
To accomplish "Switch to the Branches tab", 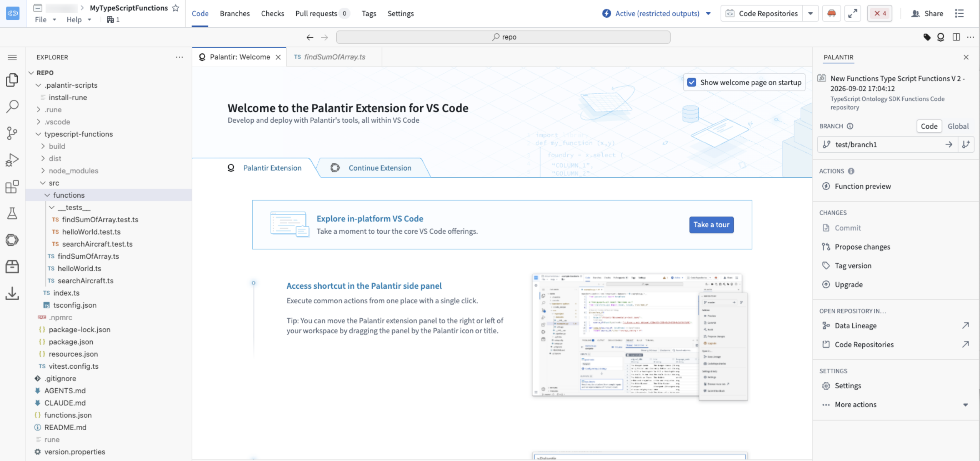I will point(234,13).
